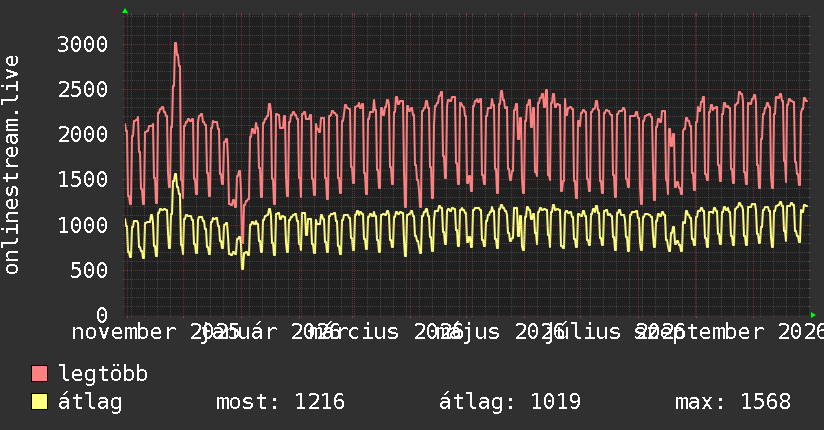
Task: Click the 1500 y-axis label
Action: tap(83, 180)
